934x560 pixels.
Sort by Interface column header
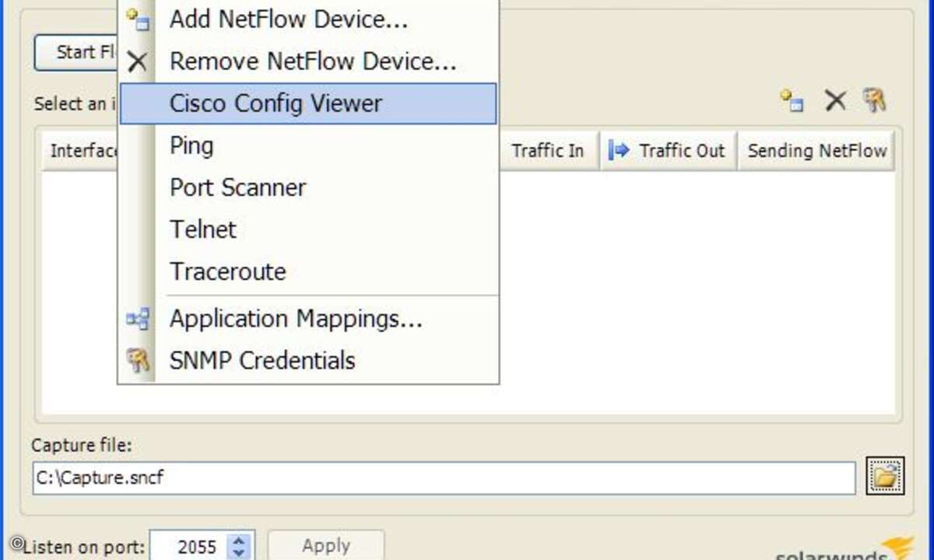point(80,151)
